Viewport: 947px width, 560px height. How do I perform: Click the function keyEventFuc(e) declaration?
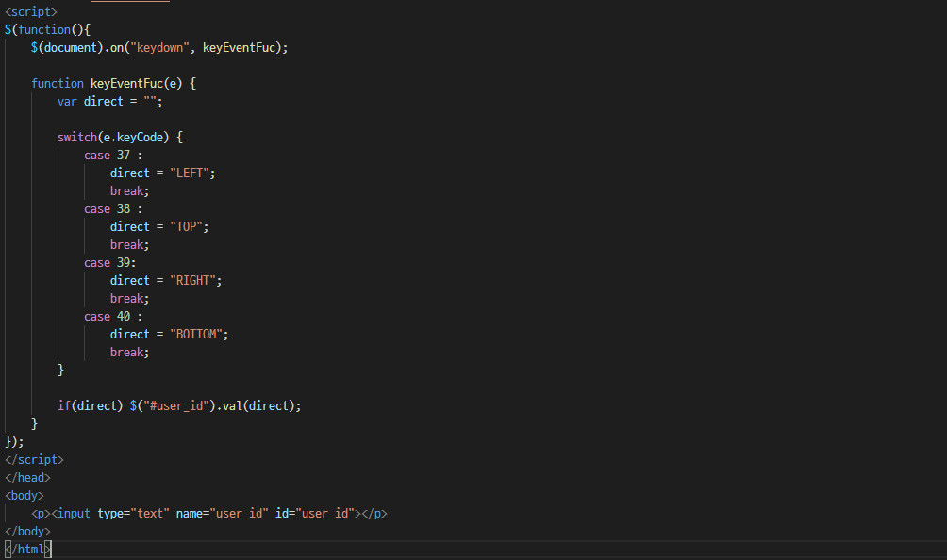(113, 83)
